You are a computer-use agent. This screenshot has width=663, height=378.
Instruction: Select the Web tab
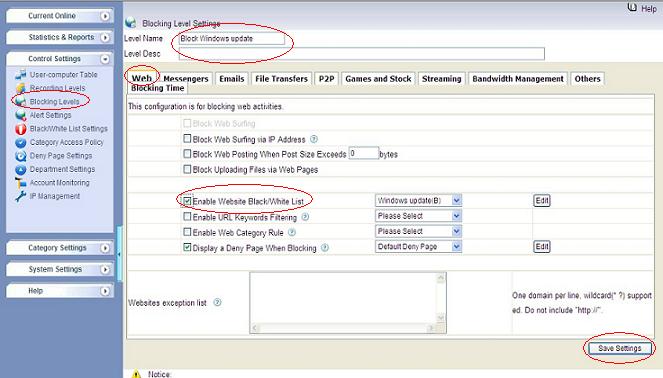142,78
